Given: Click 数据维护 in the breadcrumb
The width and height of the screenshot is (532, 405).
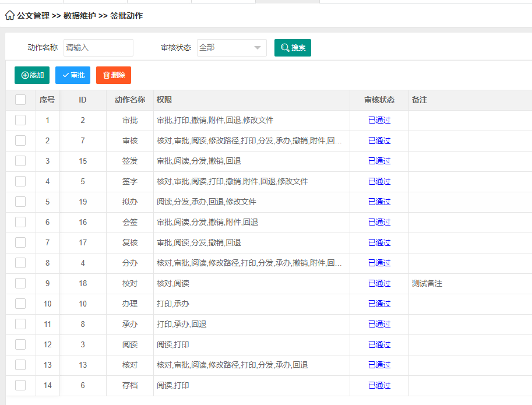Looking at the screenshot, I should (80, 16).
